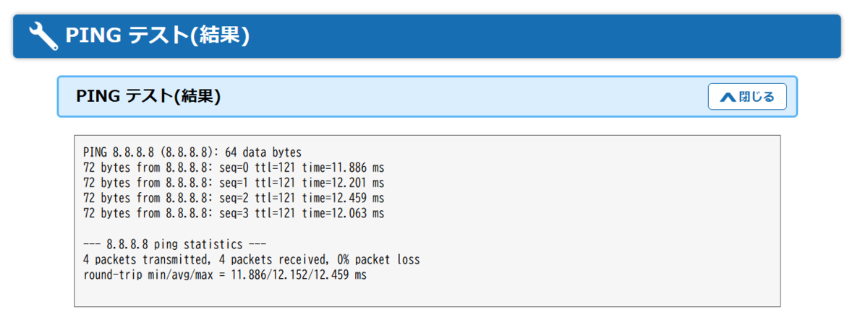
Task: Click the seq=1 reply line
Action: (x=234, y=183)
